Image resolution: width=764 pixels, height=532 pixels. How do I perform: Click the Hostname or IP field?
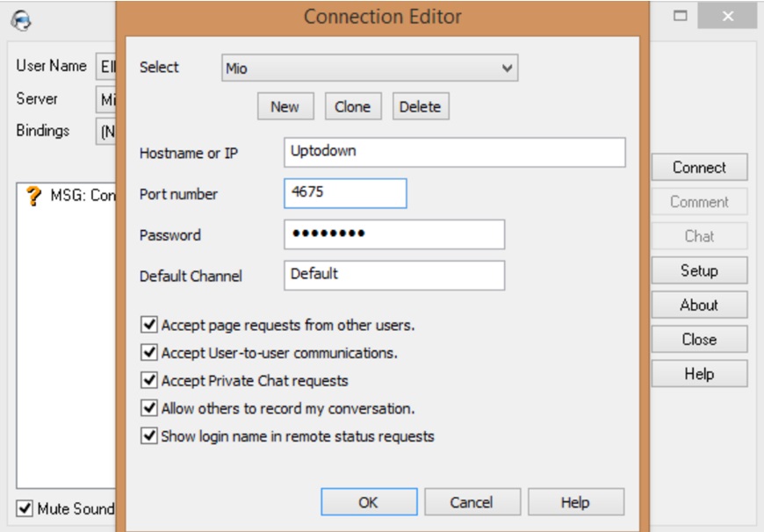pos(454,152)
